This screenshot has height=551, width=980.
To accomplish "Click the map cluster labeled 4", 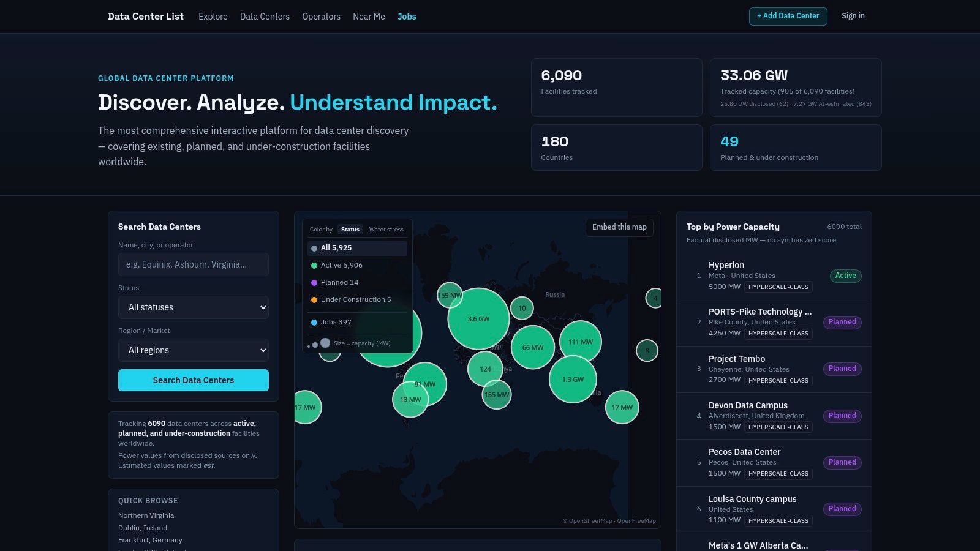I will tap(655, 298).
